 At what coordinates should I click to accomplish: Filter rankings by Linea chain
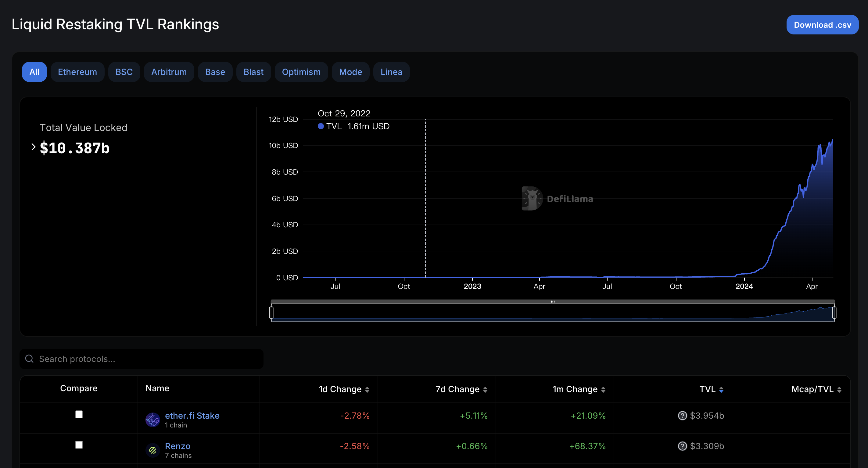(x=391, y=72)
